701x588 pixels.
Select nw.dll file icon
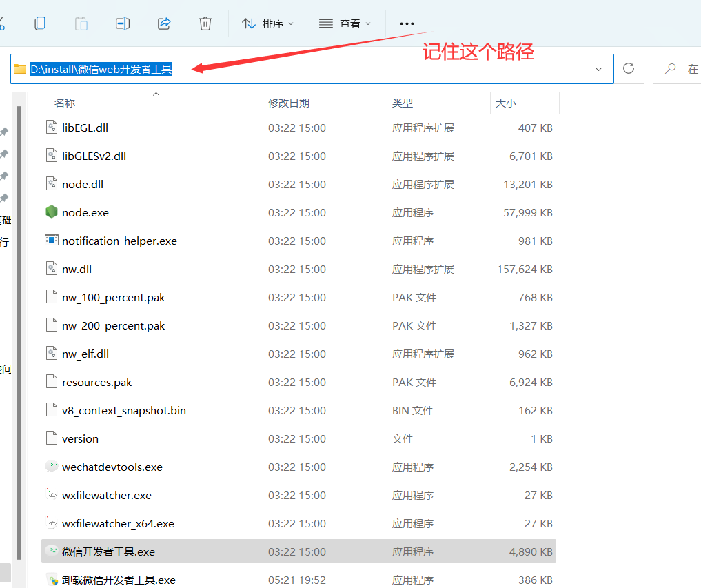point(52,269)
